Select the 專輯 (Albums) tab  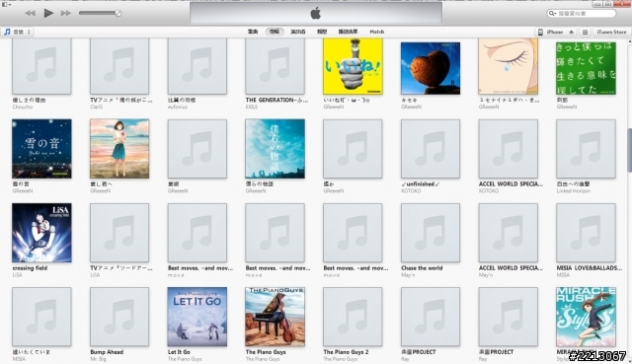click(275, 32)
